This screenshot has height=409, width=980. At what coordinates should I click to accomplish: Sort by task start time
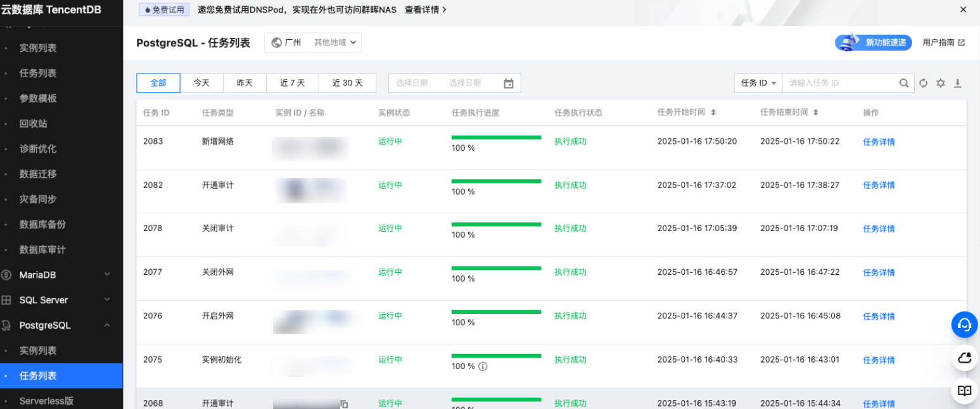(x=713, y=112)
